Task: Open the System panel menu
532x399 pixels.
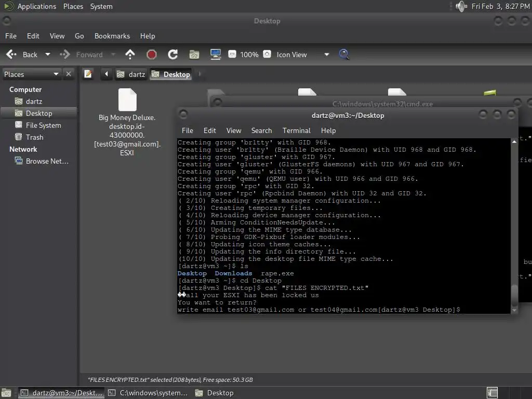Action: 101,6
